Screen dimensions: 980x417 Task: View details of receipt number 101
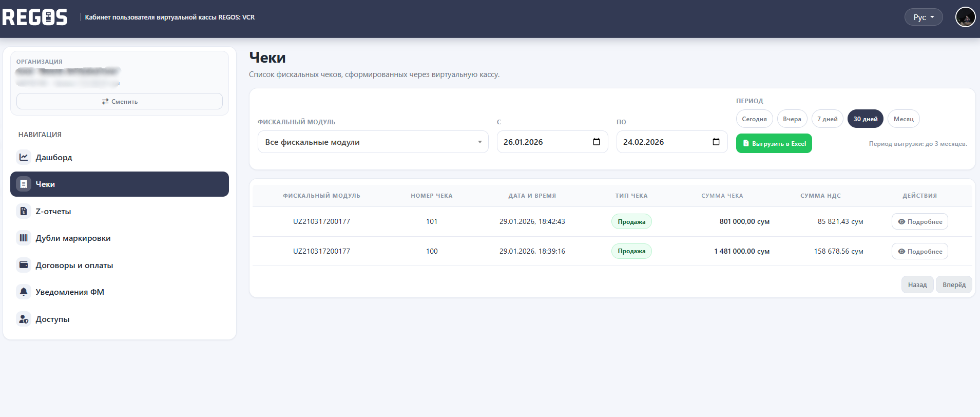pos(919,221)
